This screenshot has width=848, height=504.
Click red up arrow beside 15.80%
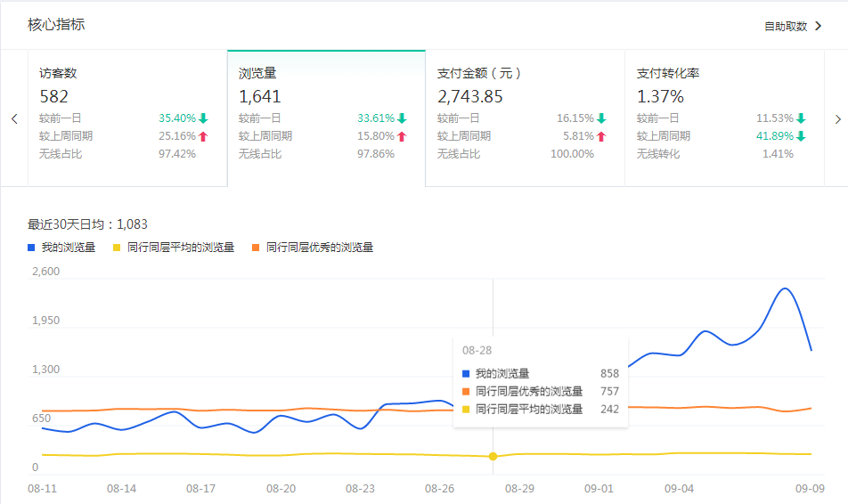(402, 136)
